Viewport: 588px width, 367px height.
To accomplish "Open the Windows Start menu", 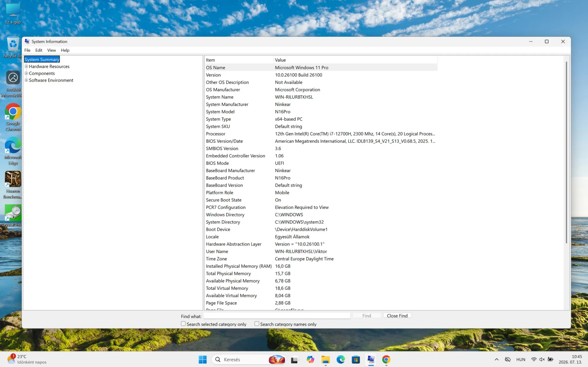I will click(203, 359).
